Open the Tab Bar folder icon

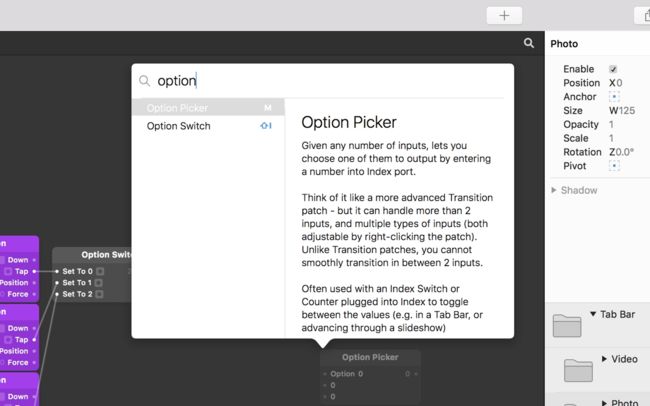tap(567, 326)
